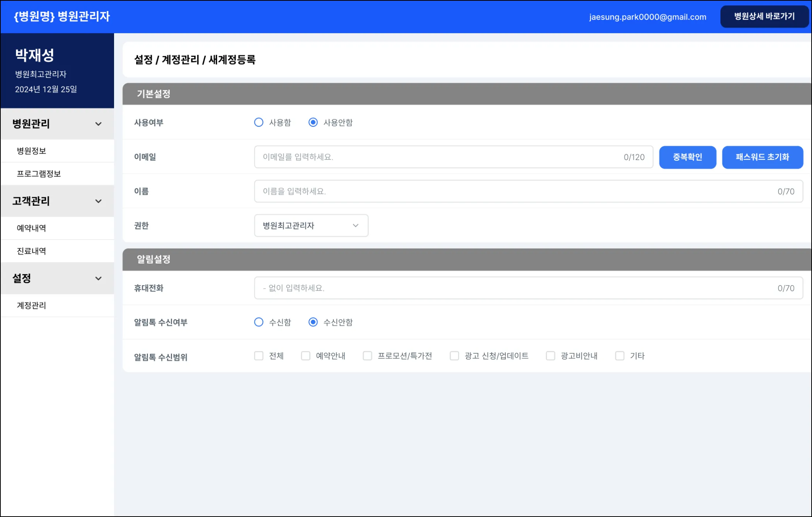This screenshot has height=517, width=812.
Task: Check the 광고 신청/업데이트 checkbox
Action: (x=454, y=356)
